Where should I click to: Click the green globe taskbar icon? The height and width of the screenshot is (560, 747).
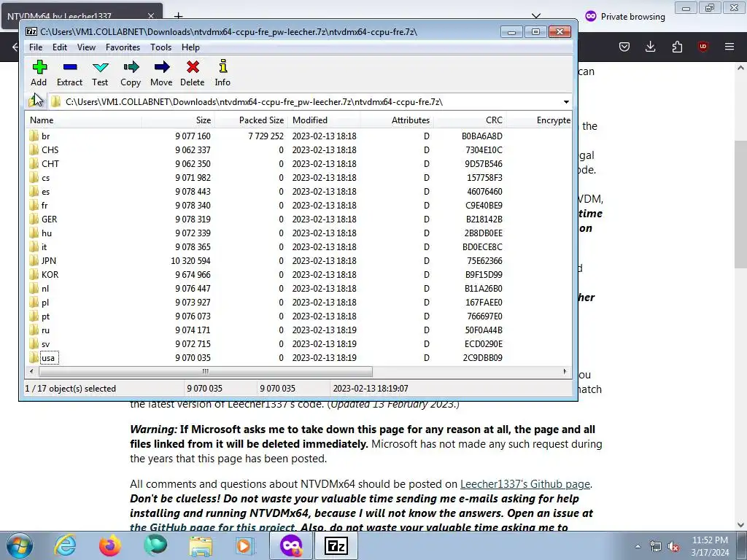155,545
